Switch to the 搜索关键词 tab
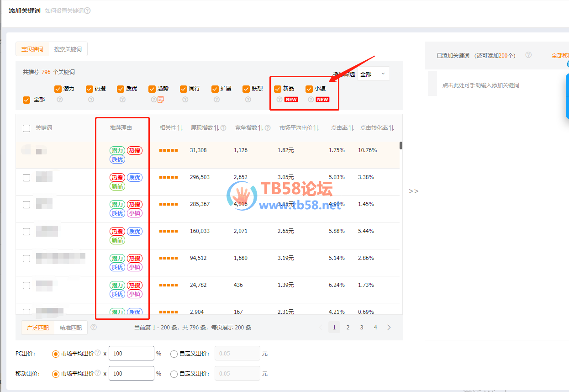This screenshot has height=392, width=569. coord(68,49)
